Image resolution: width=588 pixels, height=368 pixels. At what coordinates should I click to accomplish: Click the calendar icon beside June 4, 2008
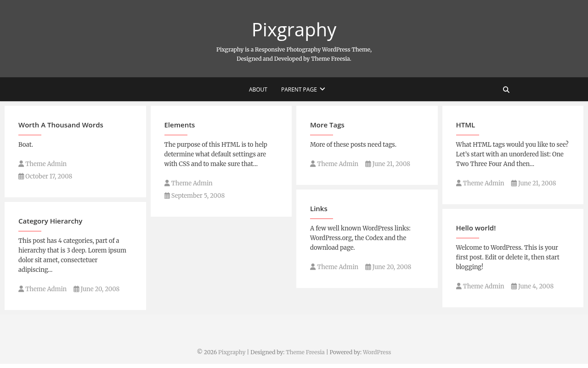tap(514, 286)
